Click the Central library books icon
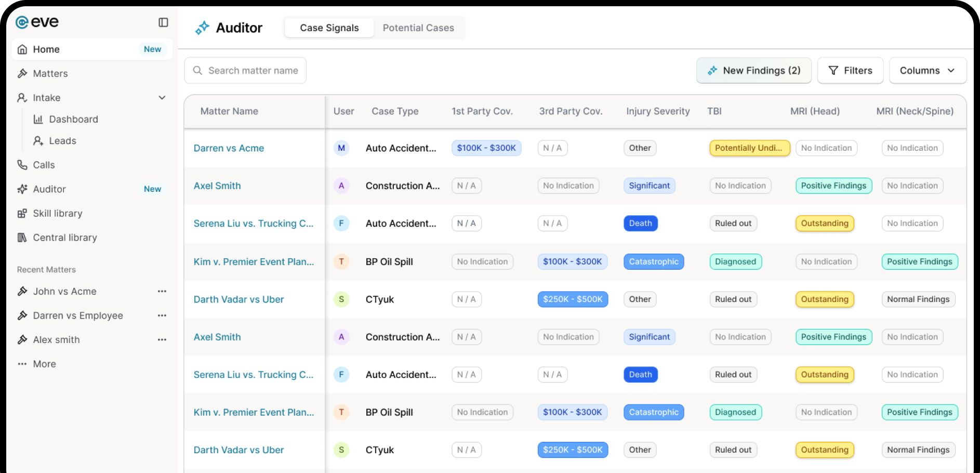 22,238
